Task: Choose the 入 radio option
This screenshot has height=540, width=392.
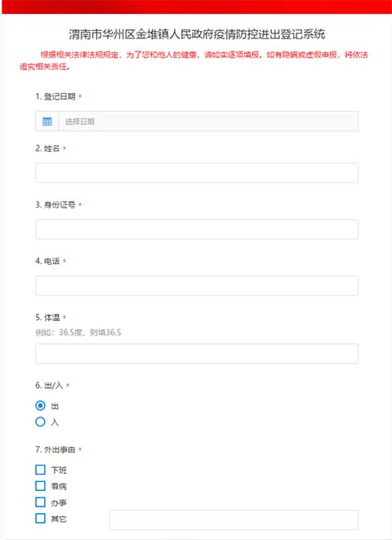Action: pyautogui.click(x=40, y=422)
